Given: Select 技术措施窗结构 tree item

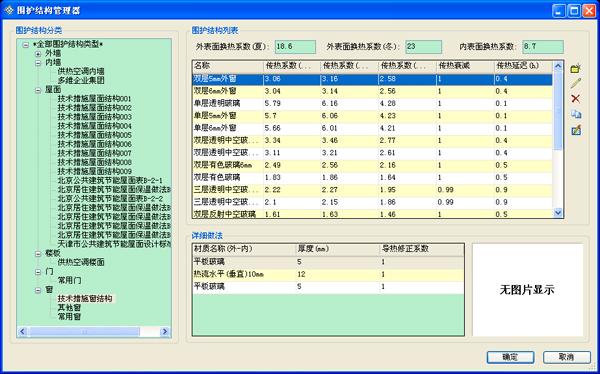Looking at the screenshot, I should 86,299.
